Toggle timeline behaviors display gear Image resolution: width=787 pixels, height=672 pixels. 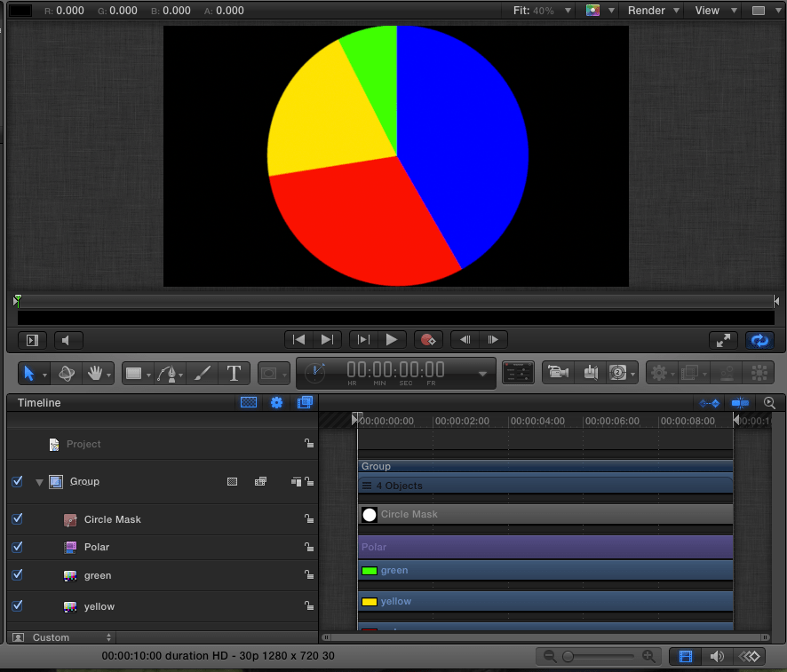pyautogui.click(x=276, y=402)
